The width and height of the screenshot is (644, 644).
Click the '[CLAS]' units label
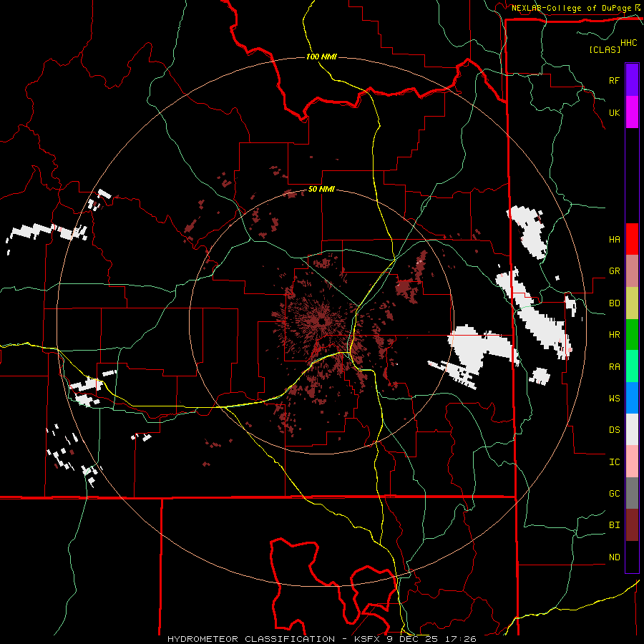coord(605,49)
